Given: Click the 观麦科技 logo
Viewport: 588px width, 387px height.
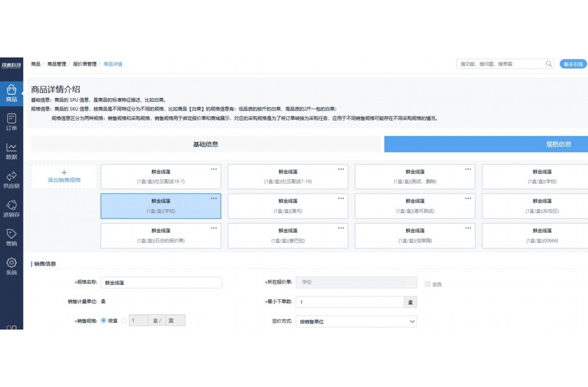Looking at the screenshot, I should tap(11, 66).
